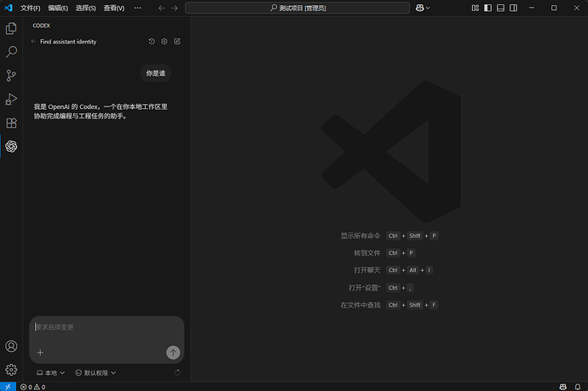The width and height of the screenshot is (588, 391).
Task: Click the plus attach button in chat input
Action: (x=40, y=353)
